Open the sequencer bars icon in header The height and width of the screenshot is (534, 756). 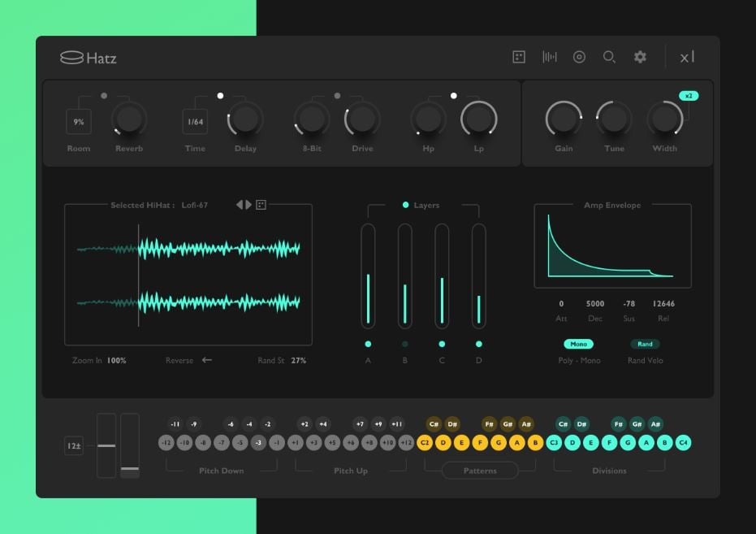coord(549,57)
